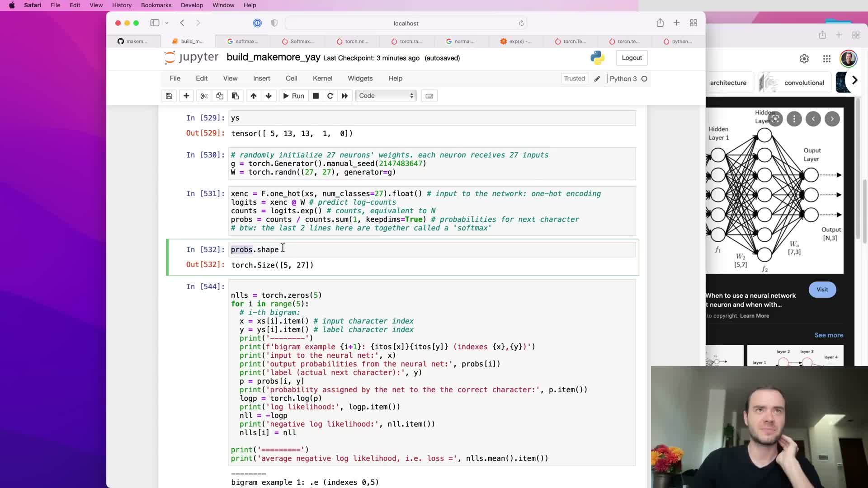The image size is (868, 488).
Task: Expand sidebar options chevron in Safari
Action: pyautogui.click(x=167, y=23)
